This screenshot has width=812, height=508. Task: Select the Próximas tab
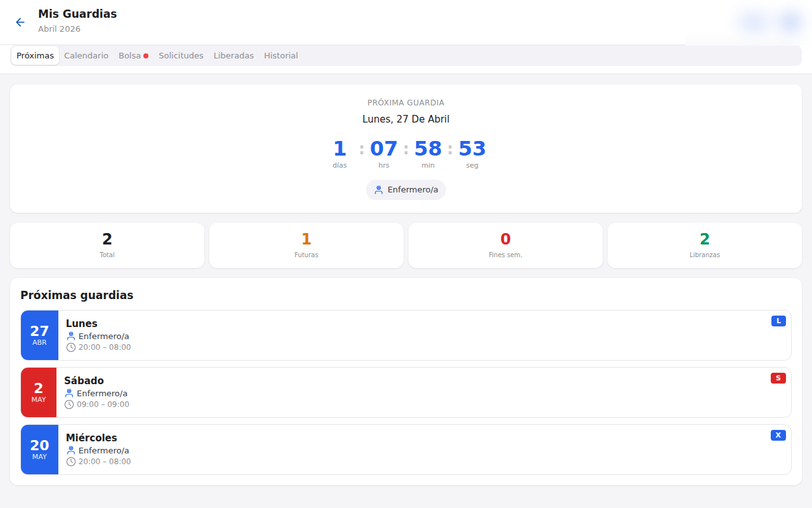(x=36, y=56)
